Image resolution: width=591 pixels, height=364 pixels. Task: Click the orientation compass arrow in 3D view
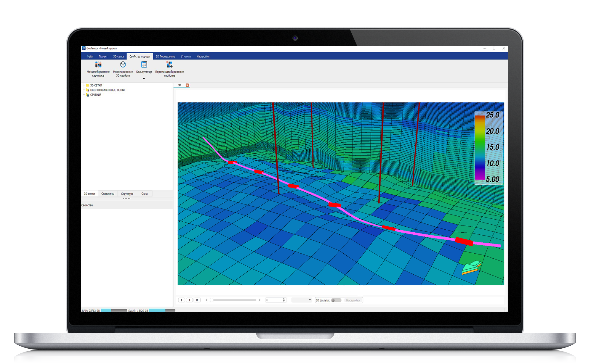click(x=471, y=267)
